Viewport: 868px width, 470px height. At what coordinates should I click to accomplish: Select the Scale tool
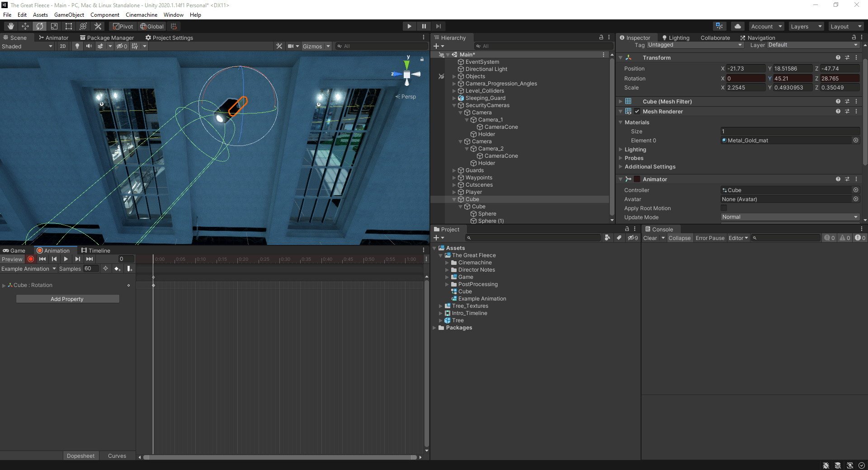[x=54, y=26]
